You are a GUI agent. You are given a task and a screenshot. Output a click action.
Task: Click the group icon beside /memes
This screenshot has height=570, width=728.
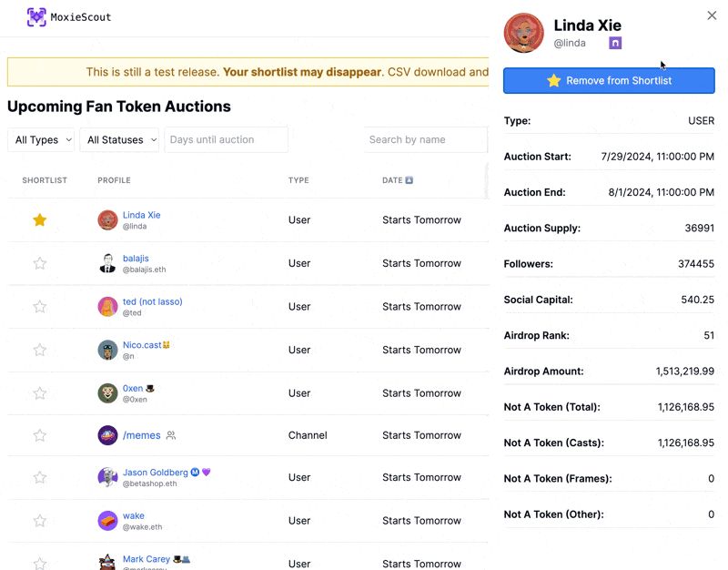171,436
